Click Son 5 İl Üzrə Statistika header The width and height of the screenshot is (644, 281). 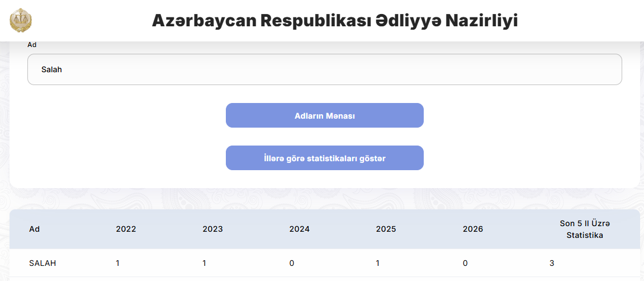tap(585, 229)
